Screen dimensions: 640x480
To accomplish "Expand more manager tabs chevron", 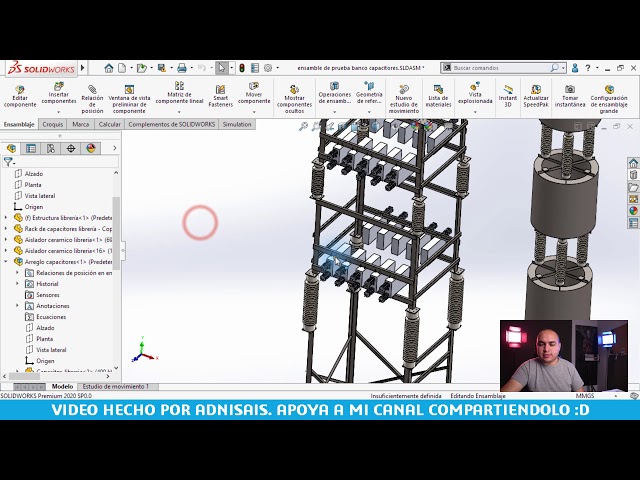I will coord(115,148).
